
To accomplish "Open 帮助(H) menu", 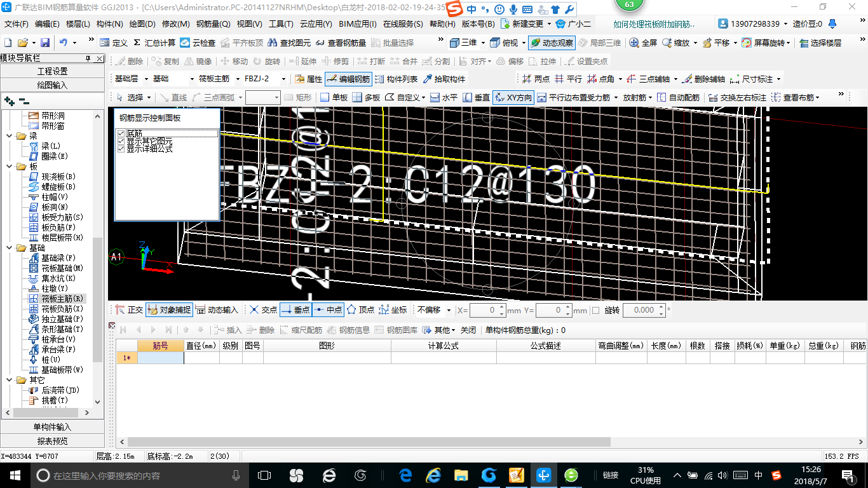I will tap(443, 24).
